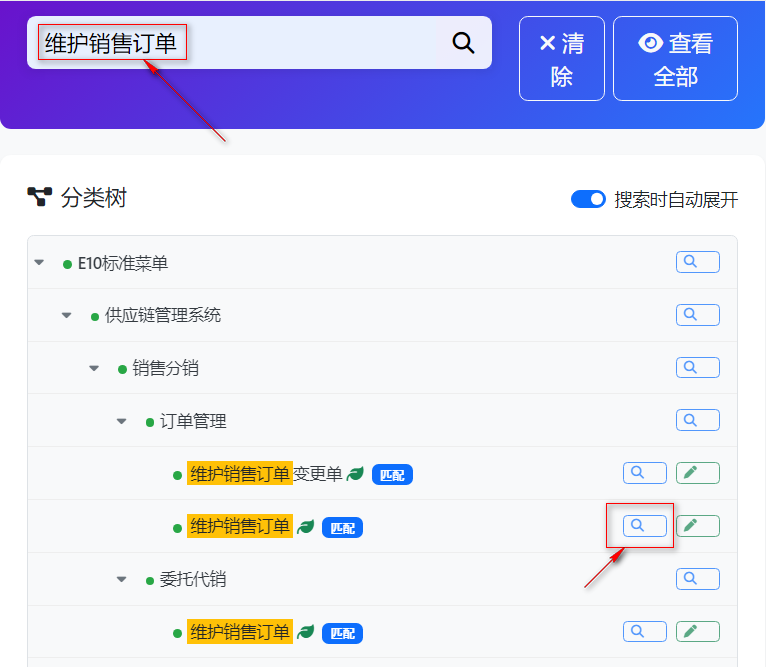Click search icon on 销售分销 row
The image size is (766, 667).
(x=697, y=368)
